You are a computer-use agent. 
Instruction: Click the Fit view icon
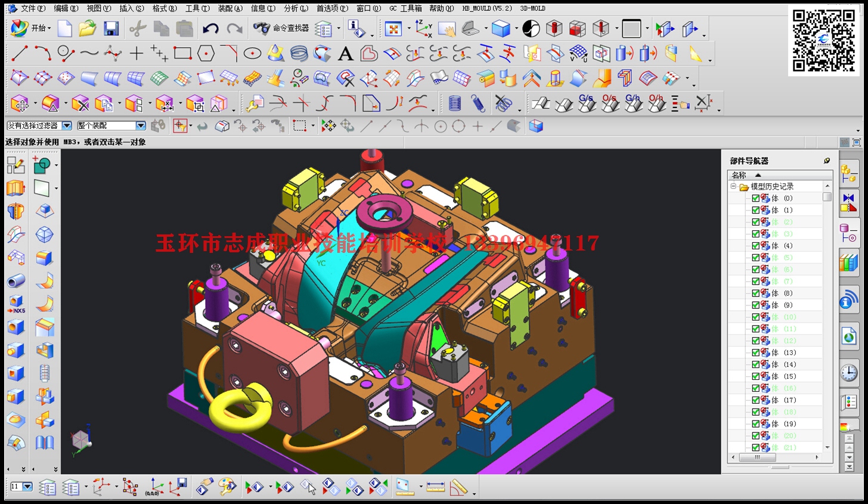click(x=393, y=28)
